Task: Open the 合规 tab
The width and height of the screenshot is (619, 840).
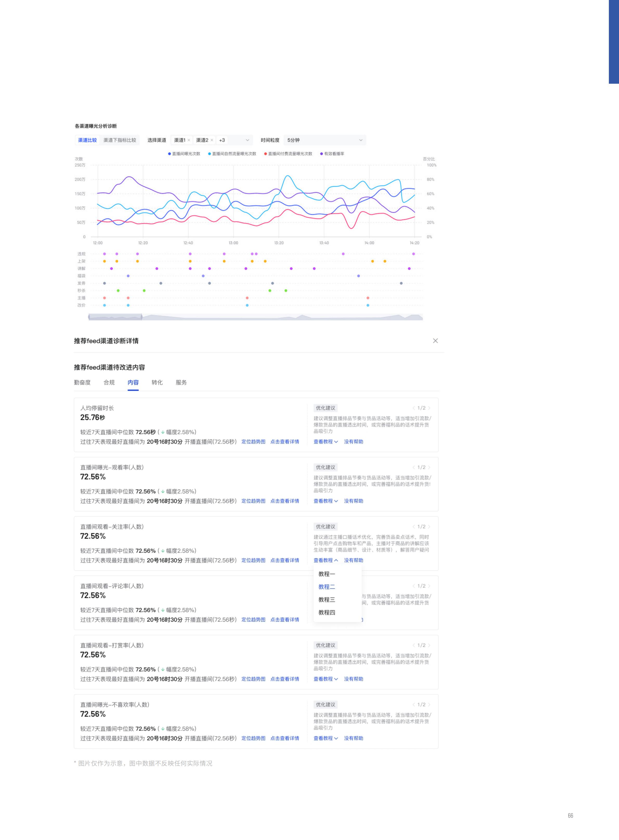Action: pos(109,382)
